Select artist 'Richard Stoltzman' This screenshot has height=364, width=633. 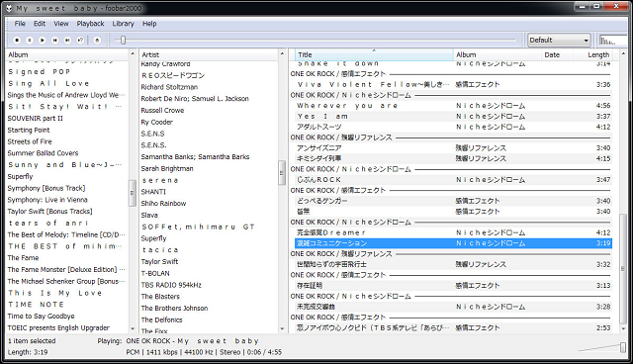point(169,87)
